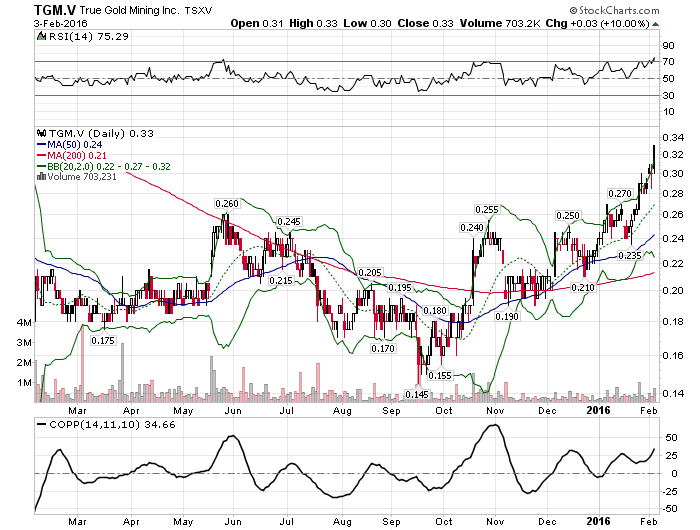Click the 70 level on RSI axis
This screenshot has height=530, width=700.
click(x=668, y=62)
